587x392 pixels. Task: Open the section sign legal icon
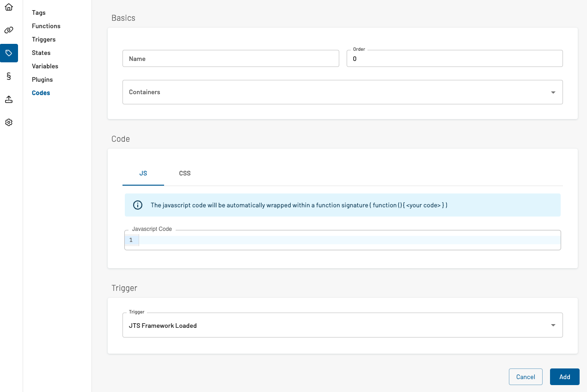(9, 76)
